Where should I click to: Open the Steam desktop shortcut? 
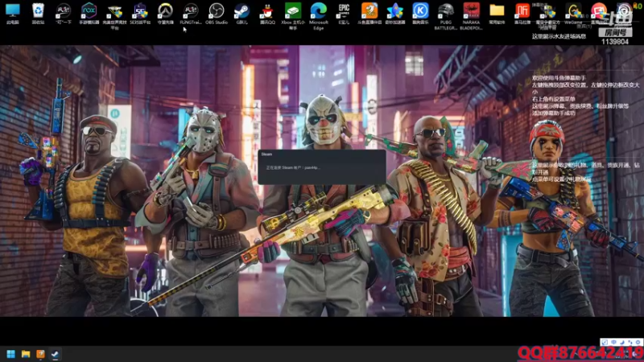pyautogui.click(x=242, y=13)
